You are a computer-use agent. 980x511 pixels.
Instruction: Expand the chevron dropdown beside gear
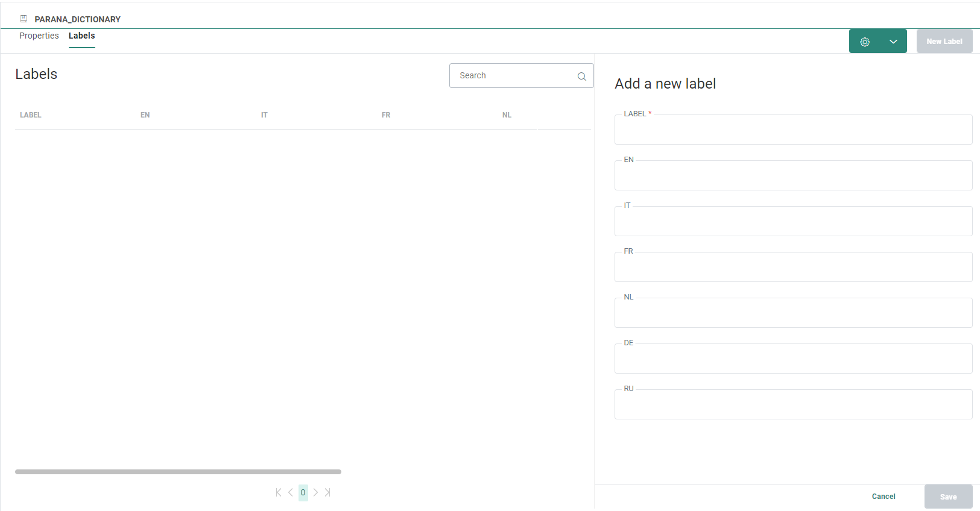pyautogui.click(x=893, y=42)
